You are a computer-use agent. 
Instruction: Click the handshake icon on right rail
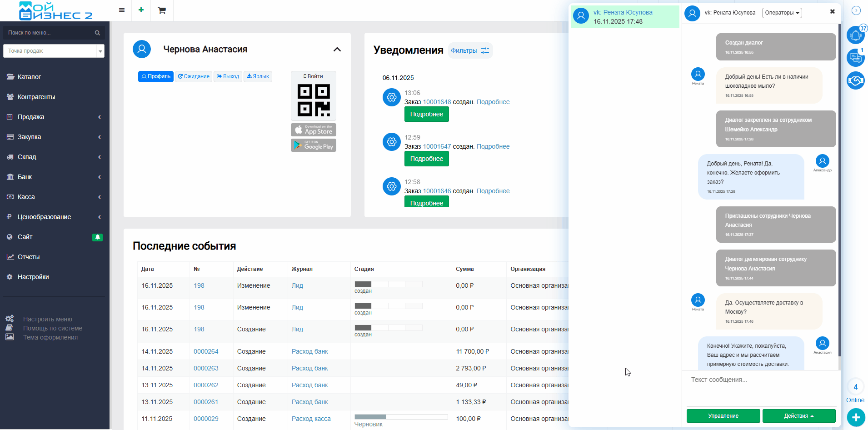pyautogui.click(x=855, y=80)
